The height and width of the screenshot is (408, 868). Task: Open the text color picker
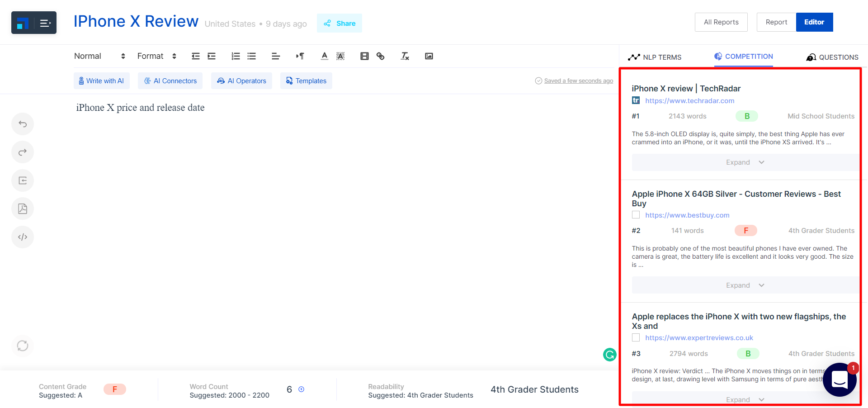point(324,56)
